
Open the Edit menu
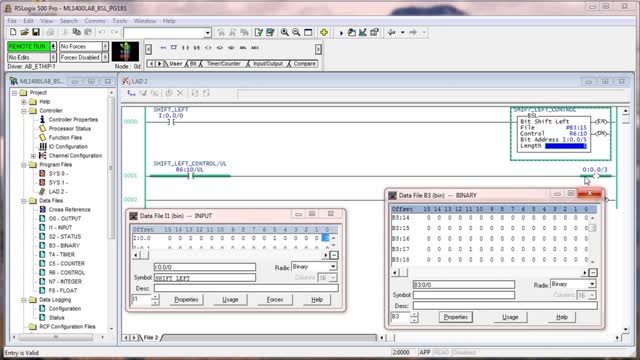click(28, 21)
